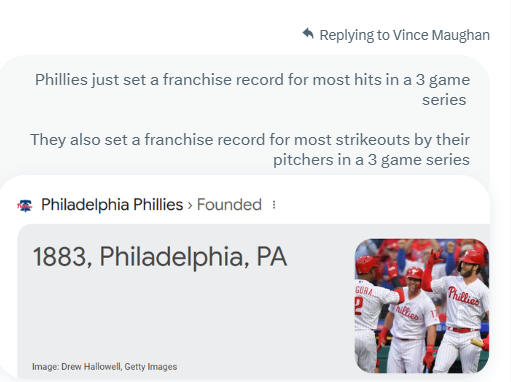Click the reply arrow icon

(308, 34)
